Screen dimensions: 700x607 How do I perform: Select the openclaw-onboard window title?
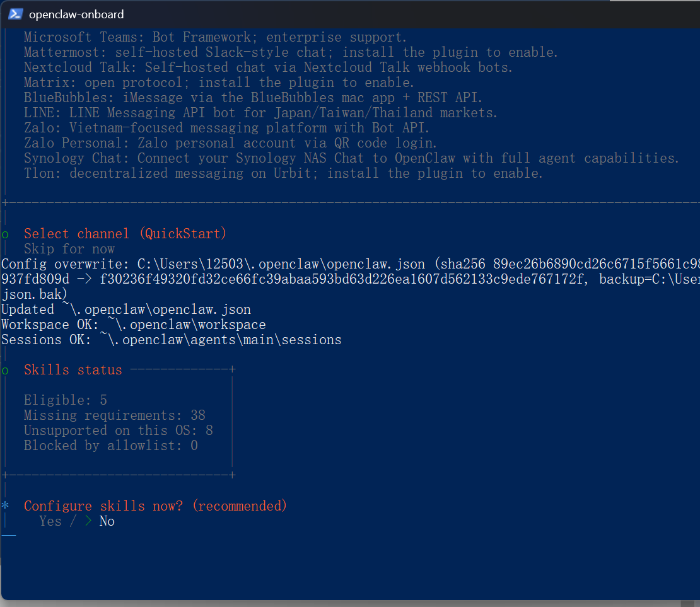[x=76, y=14]
